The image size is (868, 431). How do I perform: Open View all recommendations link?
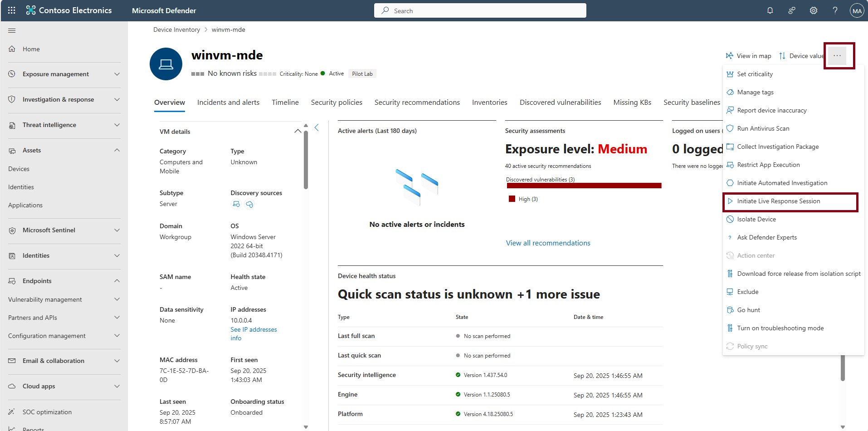pos(548,243)
